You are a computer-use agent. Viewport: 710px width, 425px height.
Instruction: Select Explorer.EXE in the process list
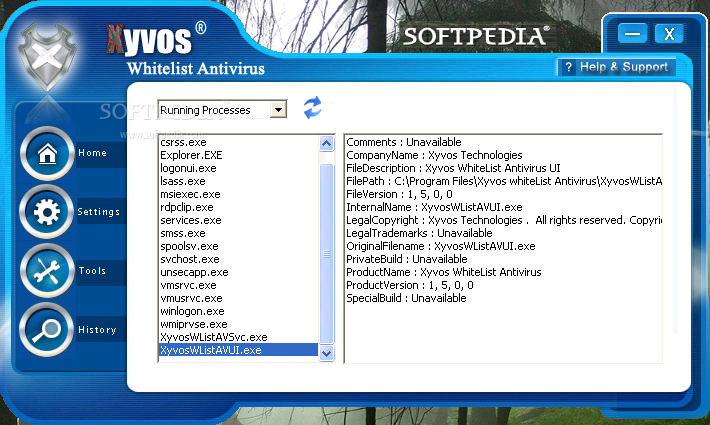coord(191,155)
